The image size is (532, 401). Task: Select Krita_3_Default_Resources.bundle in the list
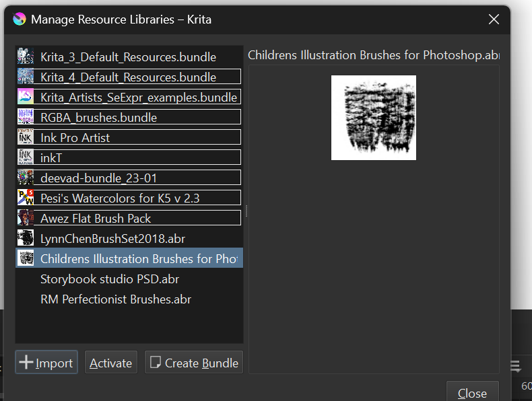129,57
